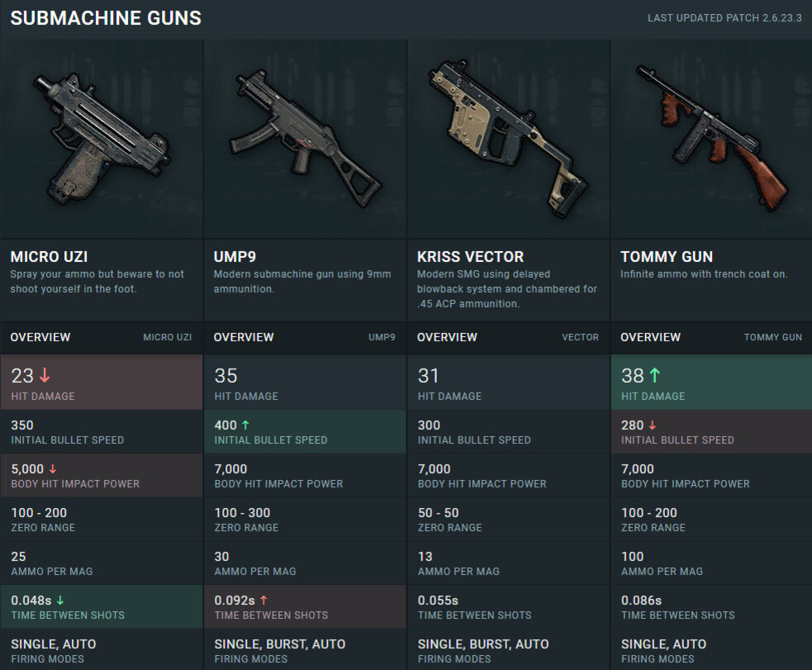The width and height of the screenshot is (812, 670).
Task: Click the green up arrow beside 38 hit damage
Action: pos(654,375)
